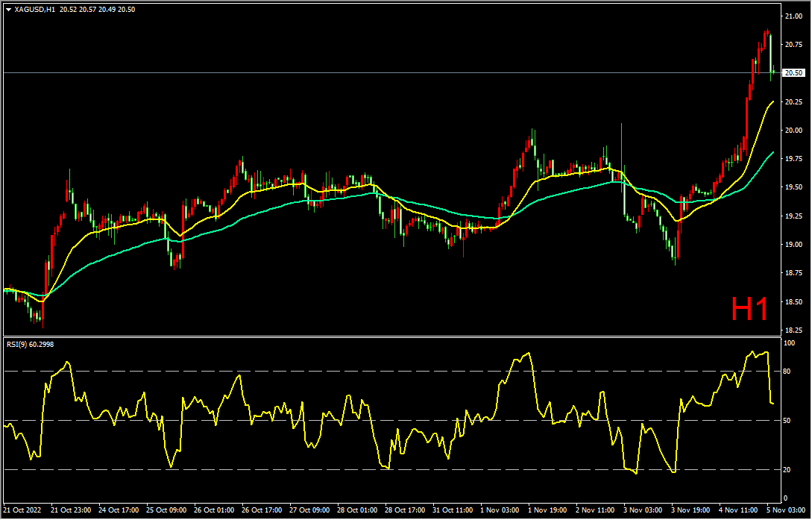
Task: Click the 3 Nov 19:00 time label
Action: (x=690, y=510)
